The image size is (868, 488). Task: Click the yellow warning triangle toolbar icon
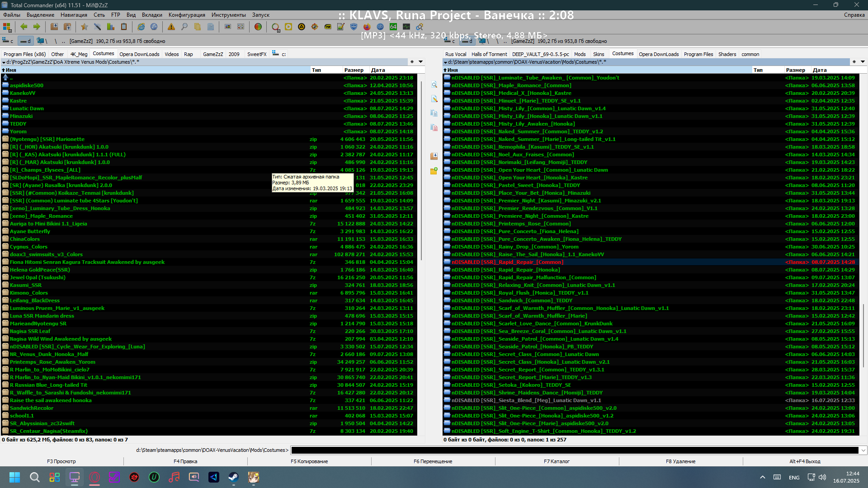[x=171, y=27]
